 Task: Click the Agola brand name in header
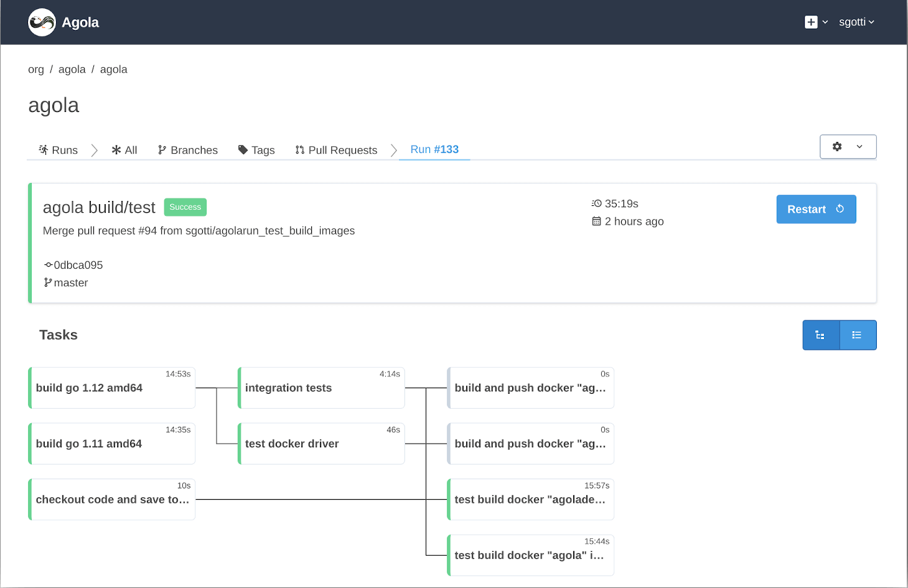click(80, 22)
